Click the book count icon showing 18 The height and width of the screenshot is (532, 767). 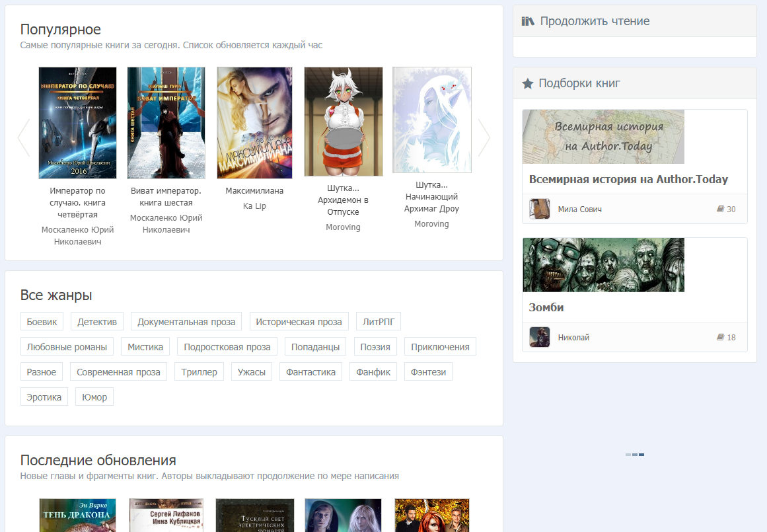click(721, 337)
